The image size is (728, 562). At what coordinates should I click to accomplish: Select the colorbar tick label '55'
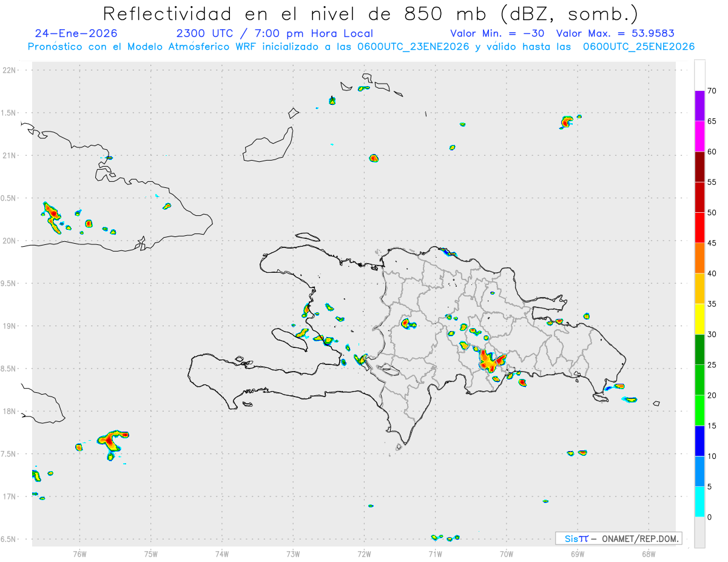tap(712, 182)
